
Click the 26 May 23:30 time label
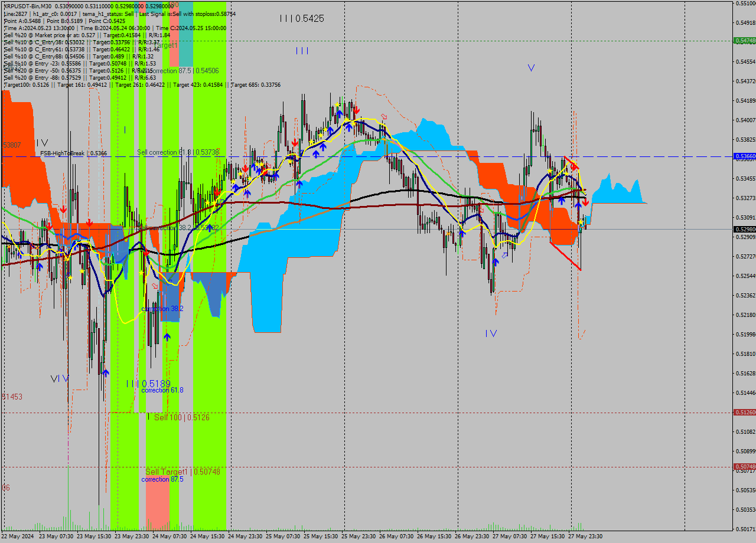click(472, 537)
